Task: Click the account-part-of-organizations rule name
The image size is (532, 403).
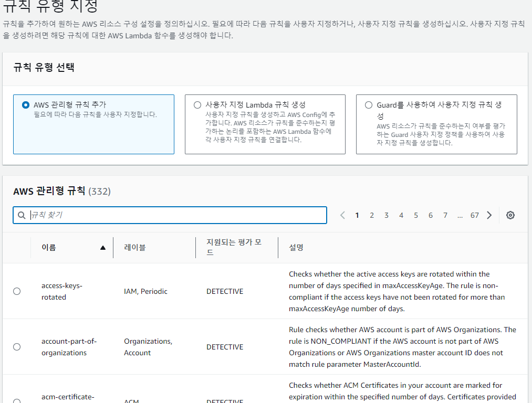Action: coord(69,347)
